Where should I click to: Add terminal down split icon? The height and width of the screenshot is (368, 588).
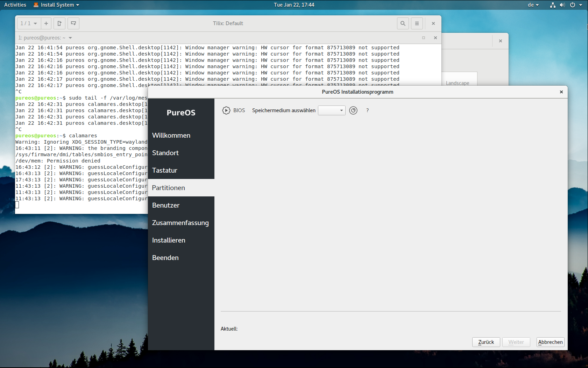73,23
